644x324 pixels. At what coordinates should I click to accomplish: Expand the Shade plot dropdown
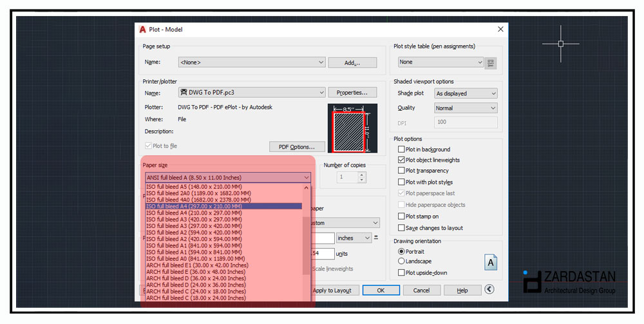(466, 93)
